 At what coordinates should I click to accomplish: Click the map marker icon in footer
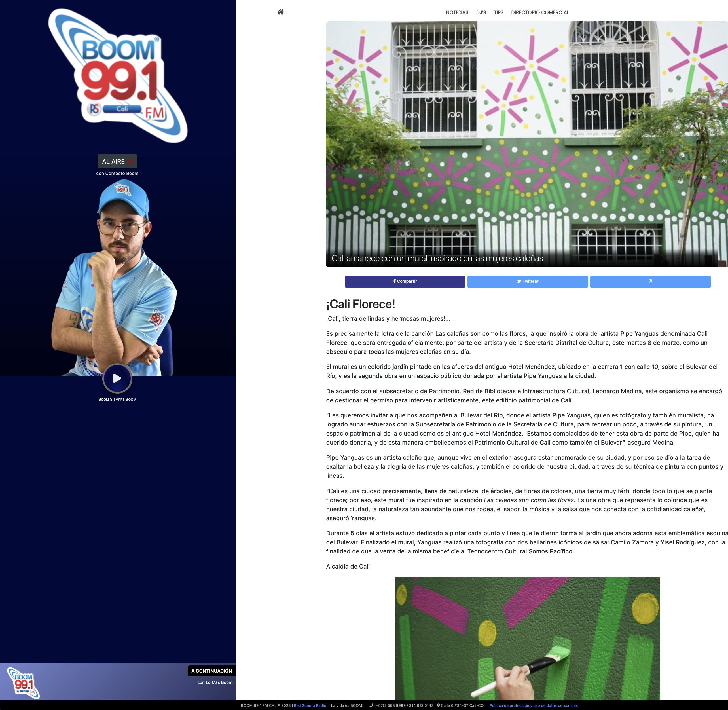click(438, 705)
